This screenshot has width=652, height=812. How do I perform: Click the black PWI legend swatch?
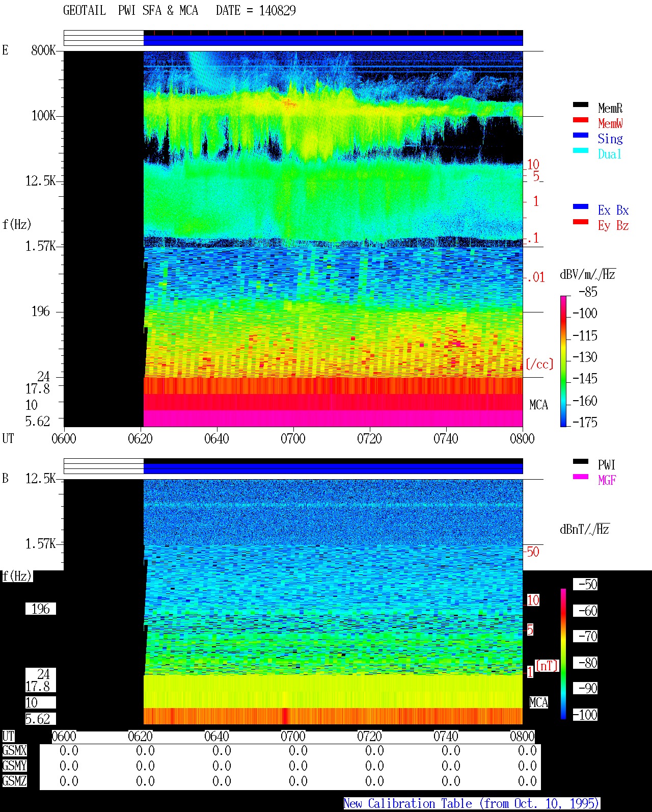tap(581, 461)
